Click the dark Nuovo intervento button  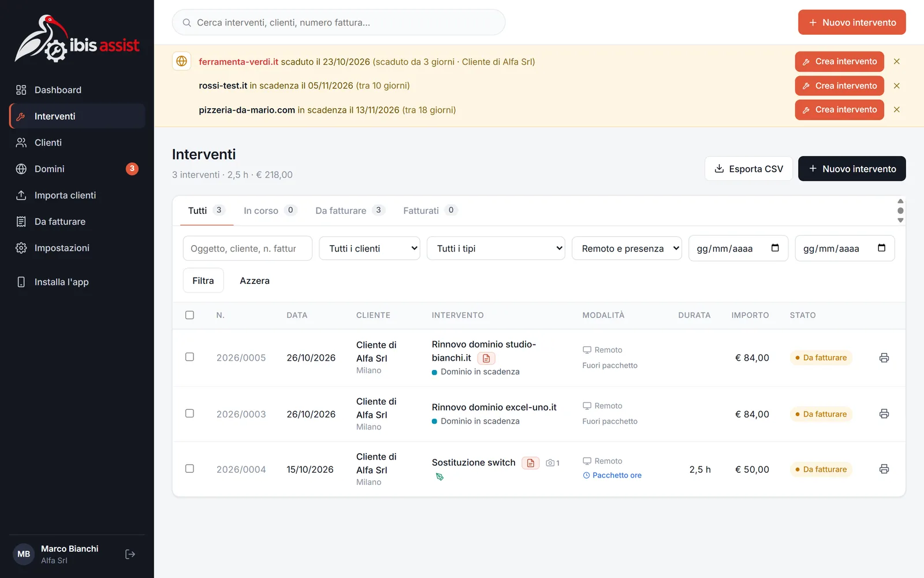pos(852,169)
